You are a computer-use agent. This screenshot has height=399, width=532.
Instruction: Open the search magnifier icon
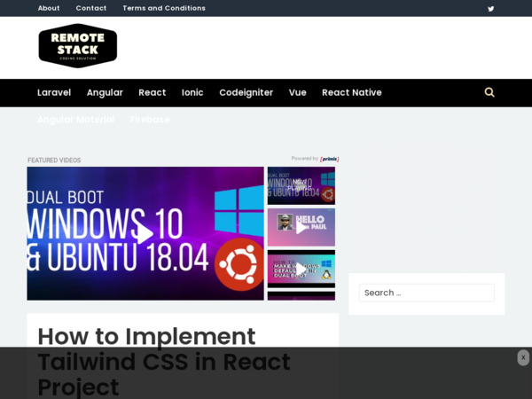[489, 92]
